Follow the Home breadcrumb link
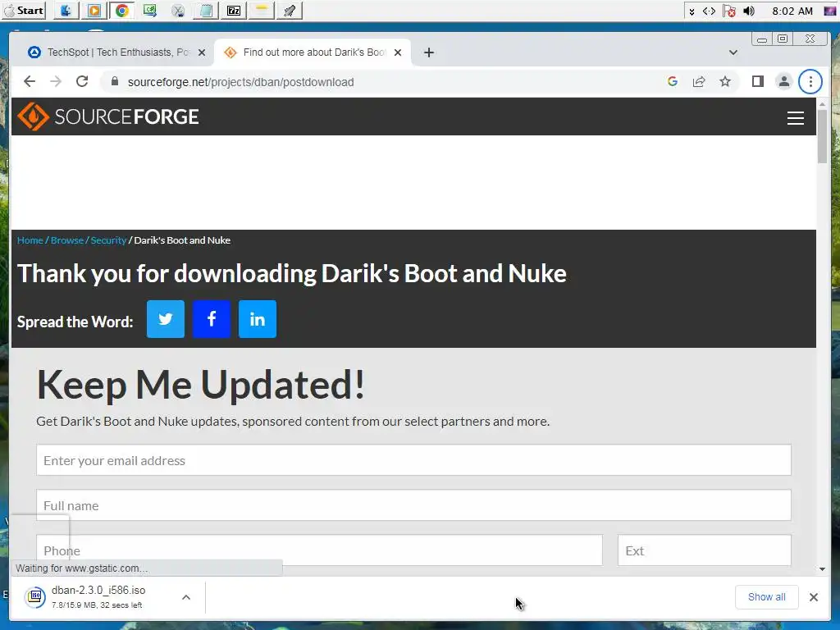This screenshot has height=630, width=840. 30,240
